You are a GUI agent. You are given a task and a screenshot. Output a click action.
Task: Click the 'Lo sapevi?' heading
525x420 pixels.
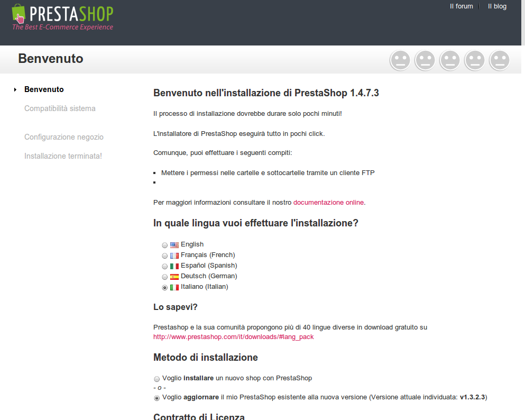[x=176, y=307]
